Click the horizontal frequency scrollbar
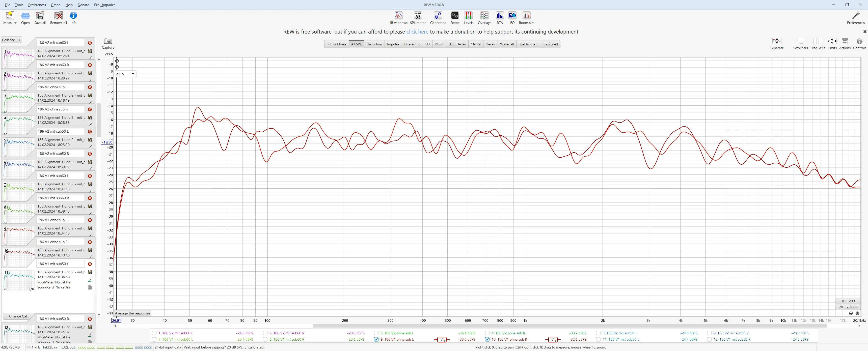Screen dimensions: 868x351 pyautogui.click(x=569, y=326)
